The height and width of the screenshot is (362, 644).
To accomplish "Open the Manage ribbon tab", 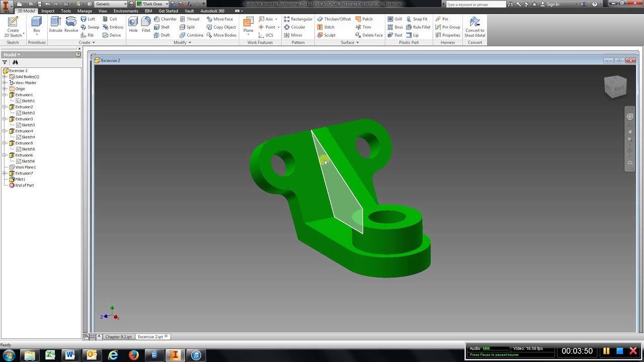I will (x=85, y=11).
